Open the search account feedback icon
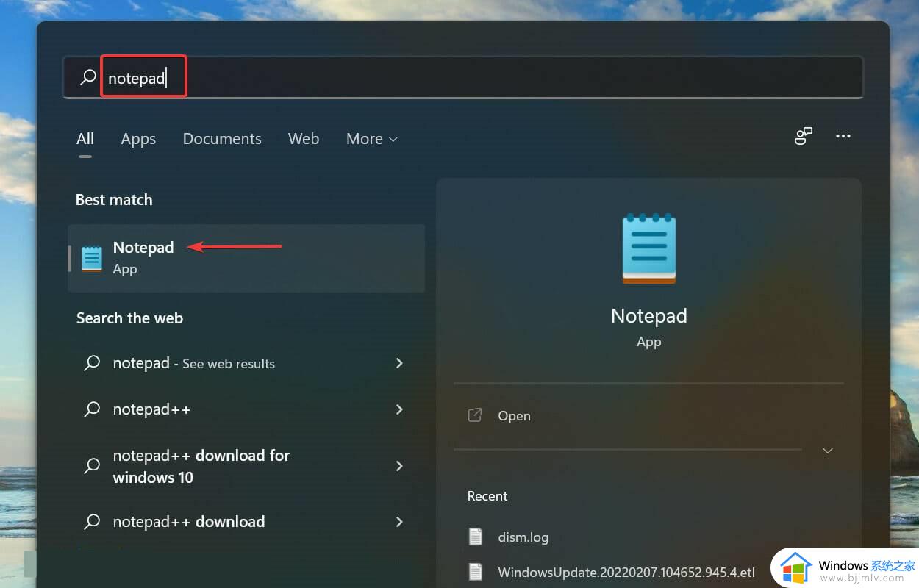Viewport: 919px width, 588px height. (x=804, y=136)
